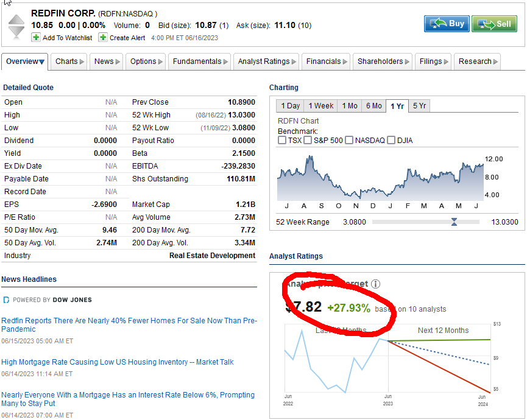Toggle the TSX benchmark checkbox
This screenshot has width=527, height=420.
click(x=282, y=140)
